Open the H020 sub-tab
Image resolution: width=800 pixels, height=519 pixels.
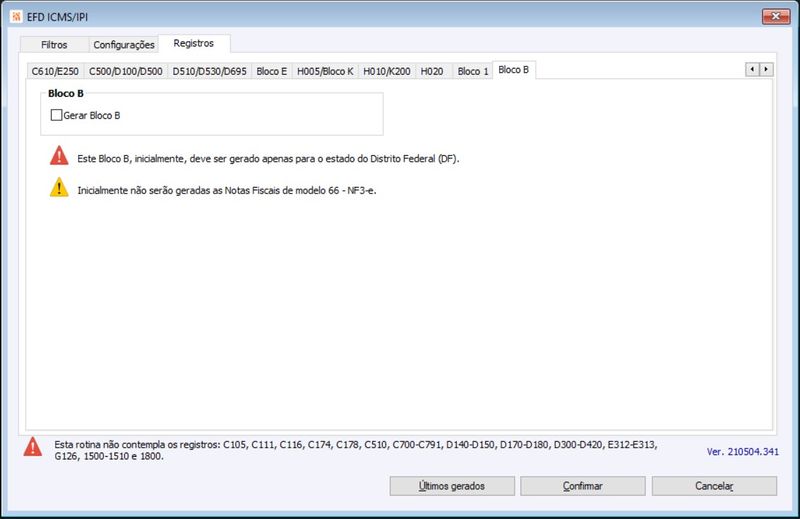pyautogui.click(x=432, y=71)
